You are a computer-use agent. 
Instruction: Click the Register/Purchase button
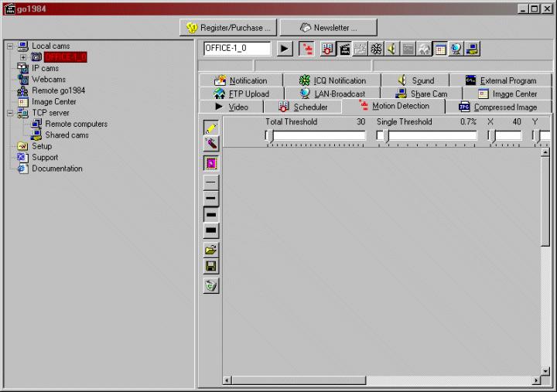[x=228, y=28]
